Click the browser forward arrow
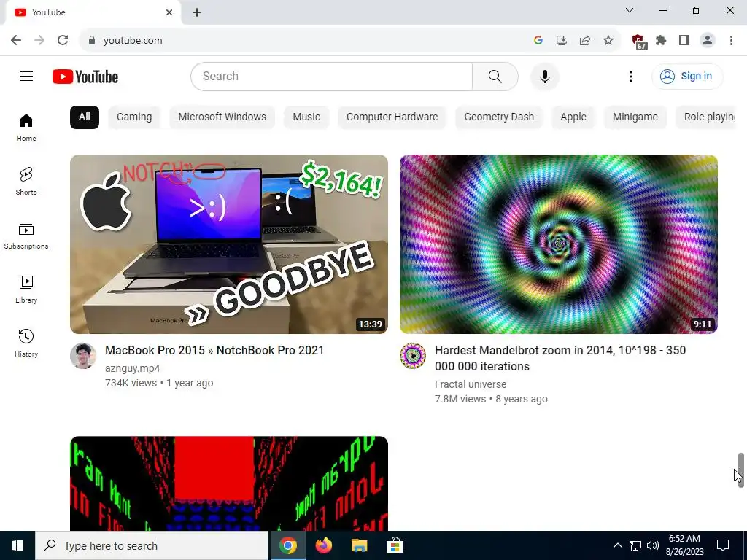 [39, 40]
